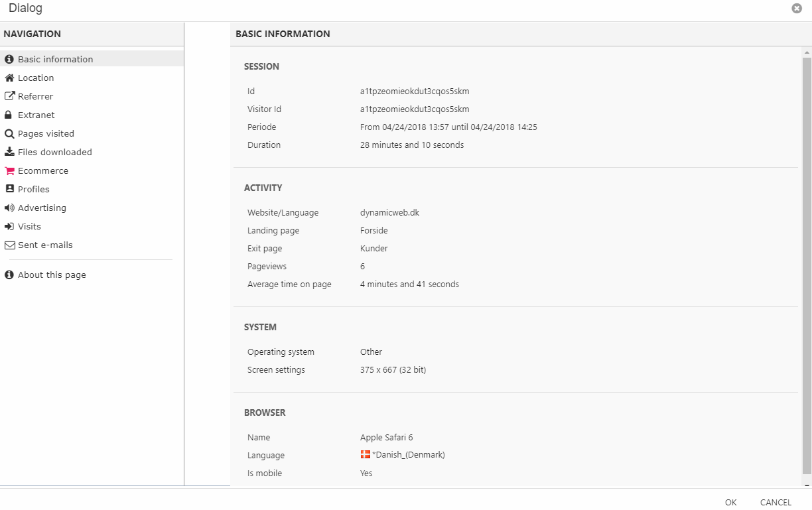
Task: Click the Sent e-mails envelope icon
Action: tap(9, 245)
